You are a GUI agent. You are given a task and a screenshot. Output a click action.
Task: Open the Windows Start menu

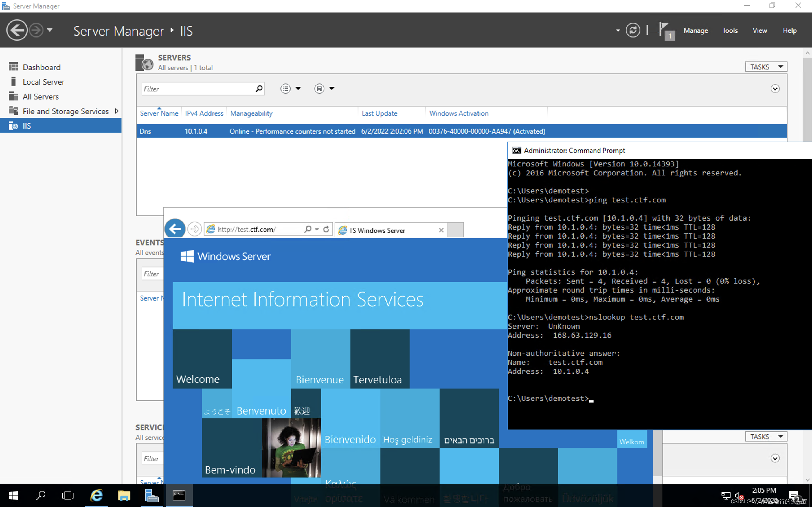click(14, 495)
